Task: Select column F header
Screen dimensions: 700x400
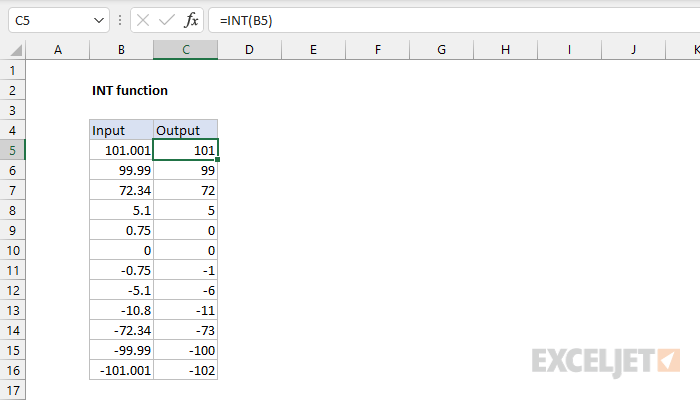Action: 377,50
